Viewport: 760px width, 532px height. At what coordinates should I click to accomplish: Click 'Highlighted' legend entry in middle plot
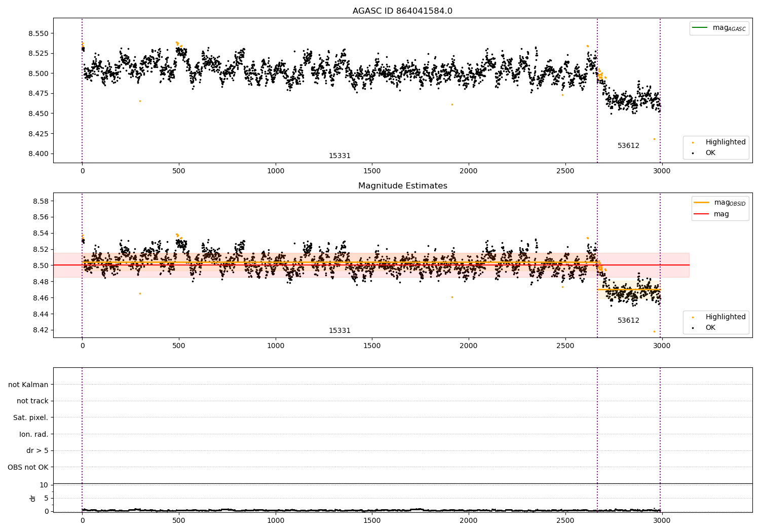719,317
